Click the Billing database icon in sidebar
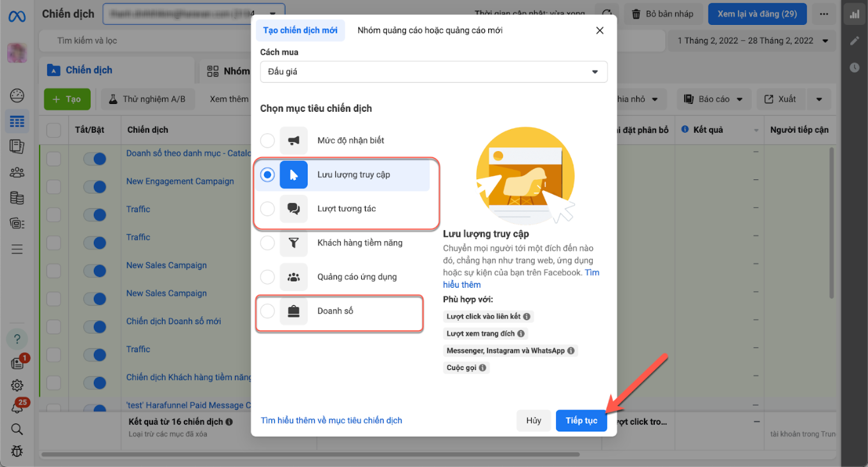The height and width of the screenshot is (467, 868). [17, 198]
